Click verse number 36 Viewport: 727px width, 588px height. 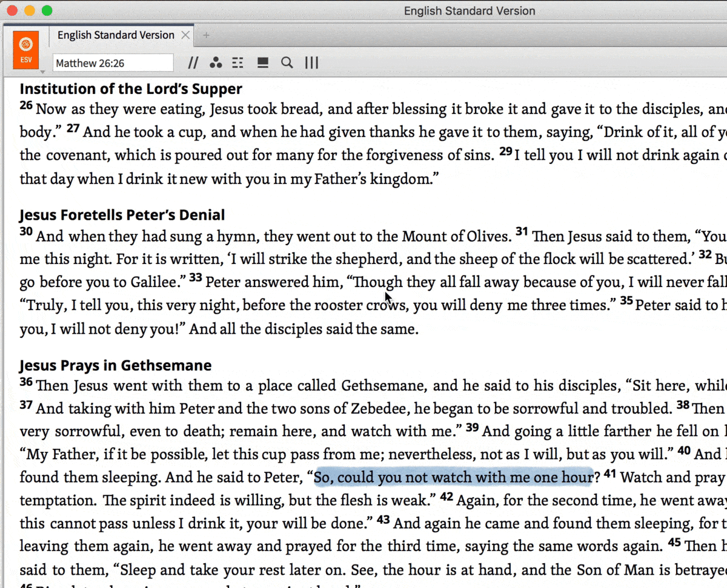[x=26, y=382]
